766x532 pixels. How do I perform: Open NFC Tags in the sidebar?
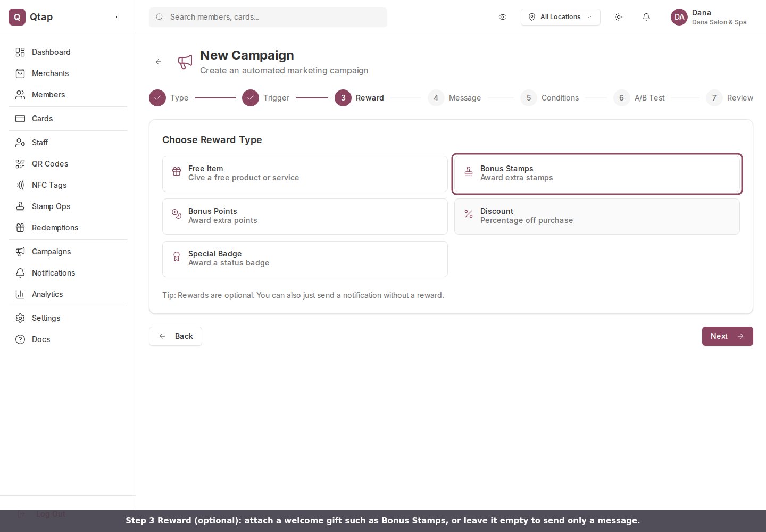coord(68,185)
